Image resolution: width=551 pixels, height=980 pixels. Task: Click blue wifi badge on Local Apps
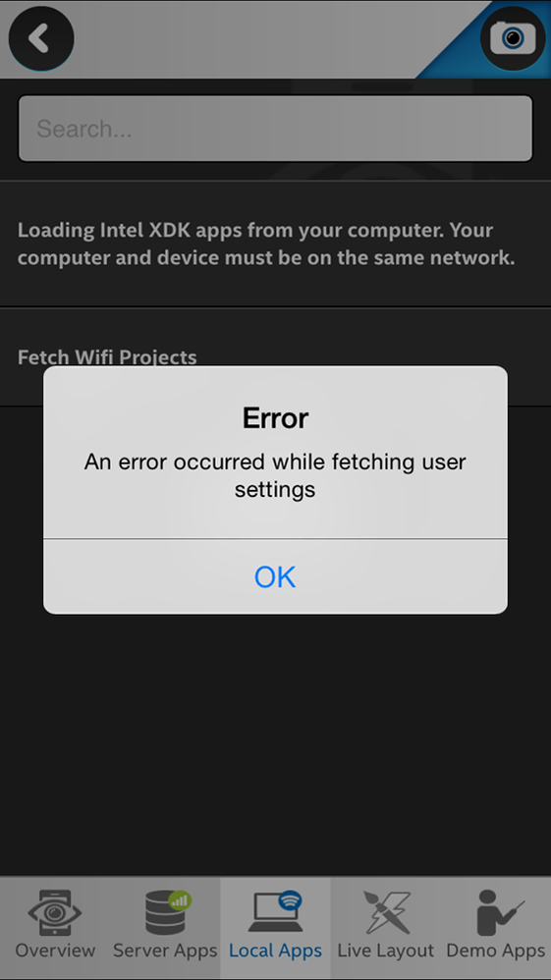pyautogui.click(x=291, y=900)
